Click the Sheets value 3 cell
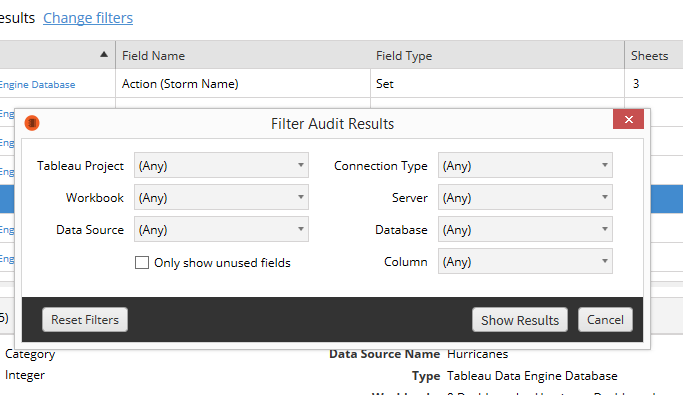Screen dimensions: 683x395 point(654,84)
